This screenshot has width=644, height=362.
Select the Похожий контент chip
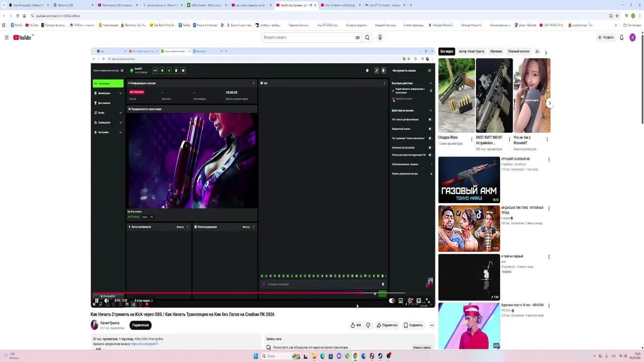click(x=519, y=51)
